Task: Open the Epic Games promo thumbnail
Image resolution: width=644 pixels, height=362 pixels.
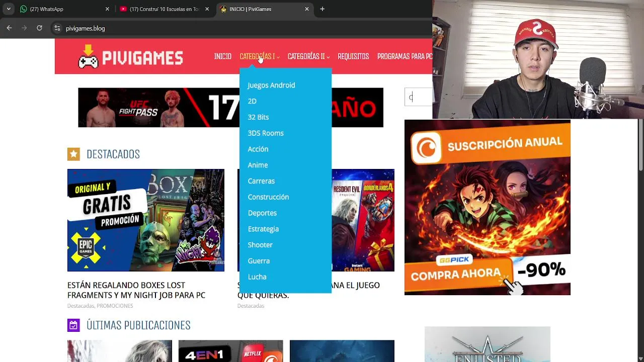Action: click(x=146, y=220)
